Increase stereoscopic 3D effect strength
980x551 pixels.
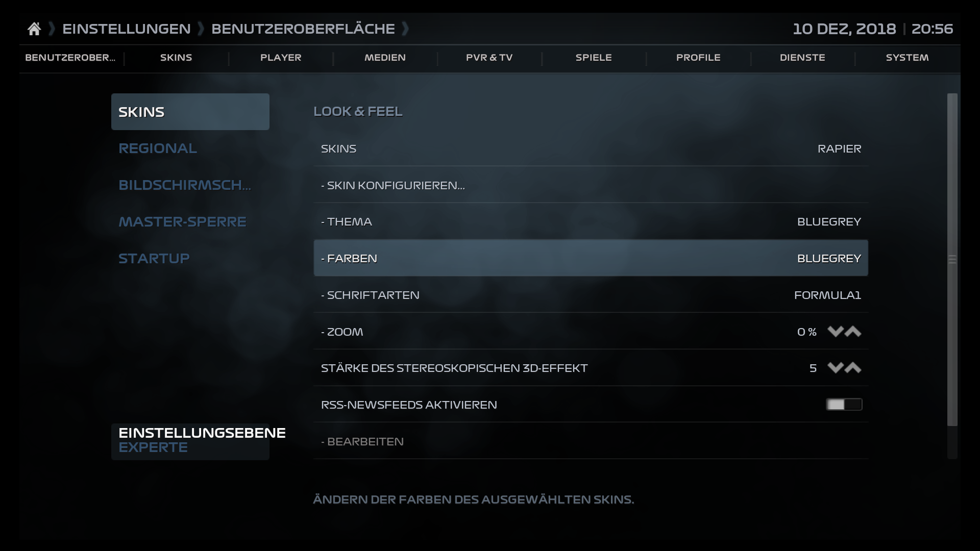pos(852,368)
